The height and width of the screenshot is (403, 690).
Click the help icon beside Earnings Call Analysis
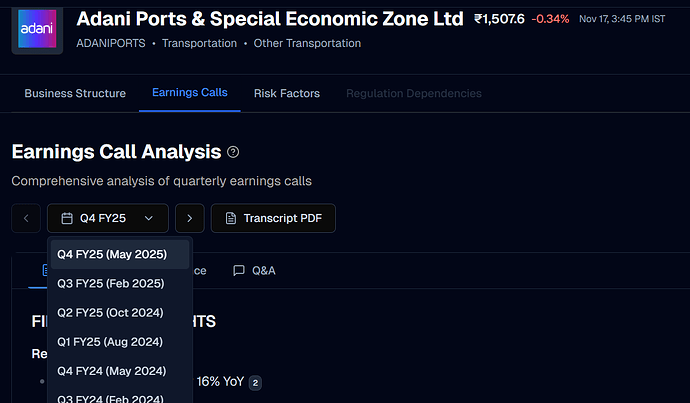click(x=233, y=152)
